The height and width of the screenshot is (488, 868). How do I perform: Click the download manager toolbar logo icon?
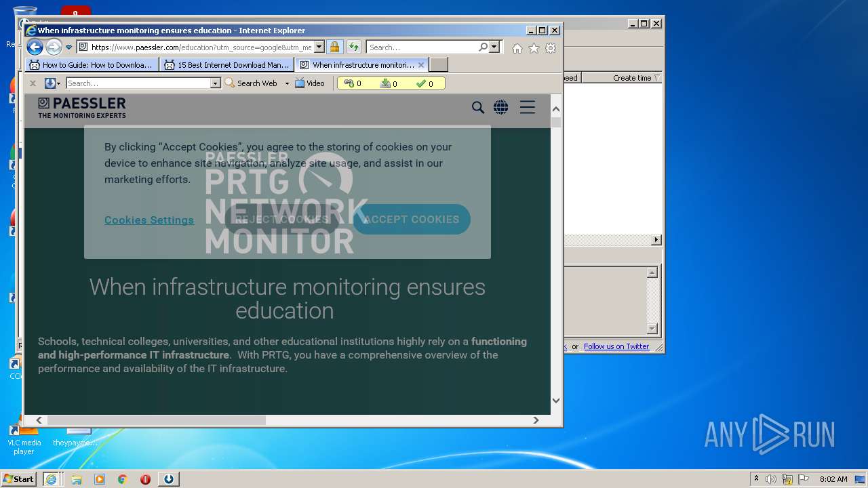(x=50, y=83)
